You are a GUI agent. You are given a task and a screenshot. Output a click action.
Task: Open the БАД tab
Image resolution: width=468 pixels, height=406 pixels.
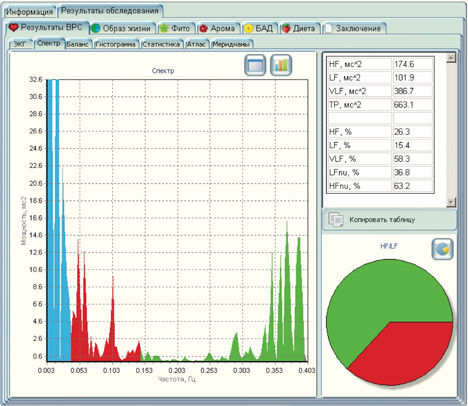tap(260, 28)
